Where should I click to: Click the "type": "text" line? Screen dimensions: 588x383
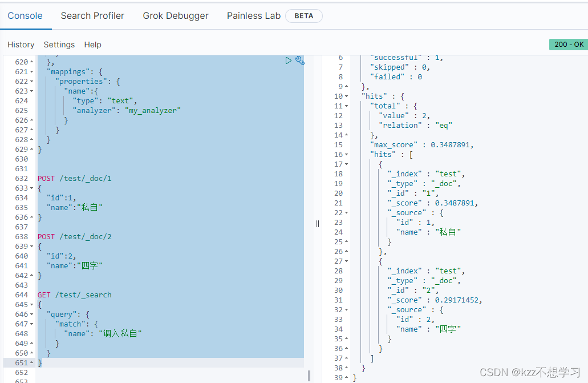[105, 100]
